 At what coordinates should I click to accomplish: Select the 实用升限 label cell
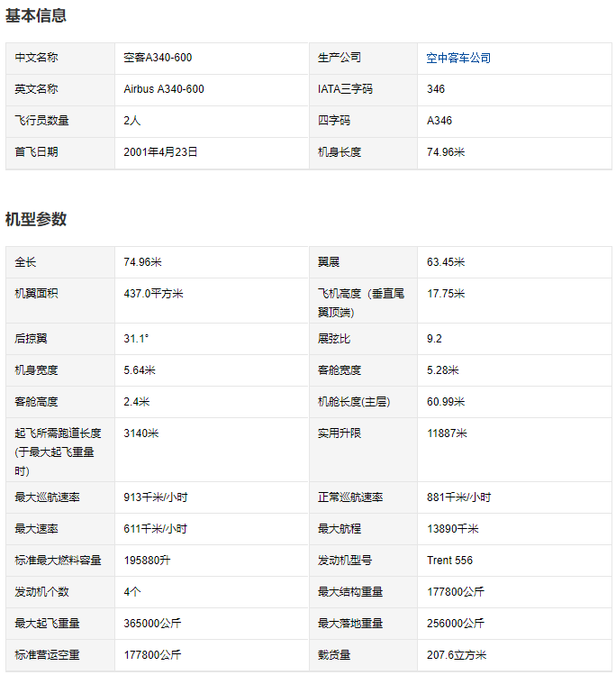pyautogui.click(x=363, y=450)
